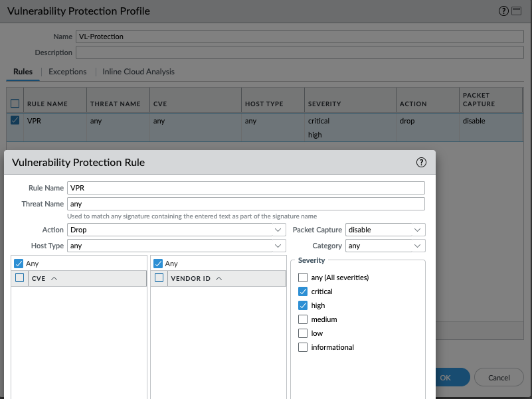Check the informational severity checkbox
This screenshot has width=532, height=399.
tap(303, 347)
